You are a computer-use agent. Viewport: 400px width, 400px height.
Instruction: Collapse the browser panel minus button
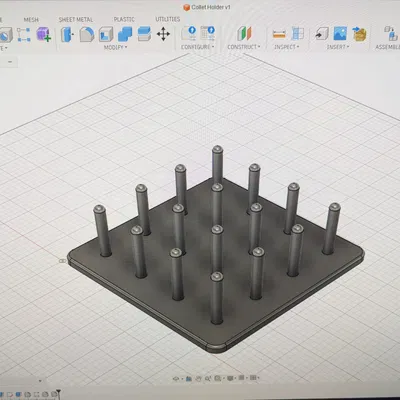10,62
